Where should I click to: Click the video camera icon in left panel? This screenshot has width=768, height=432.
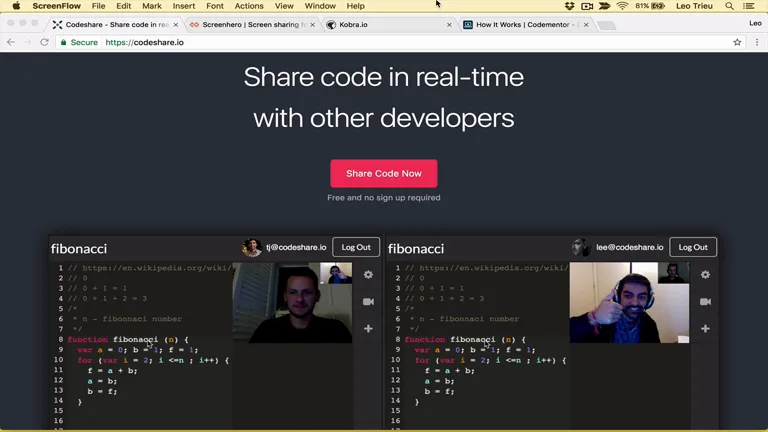(368, 302)
